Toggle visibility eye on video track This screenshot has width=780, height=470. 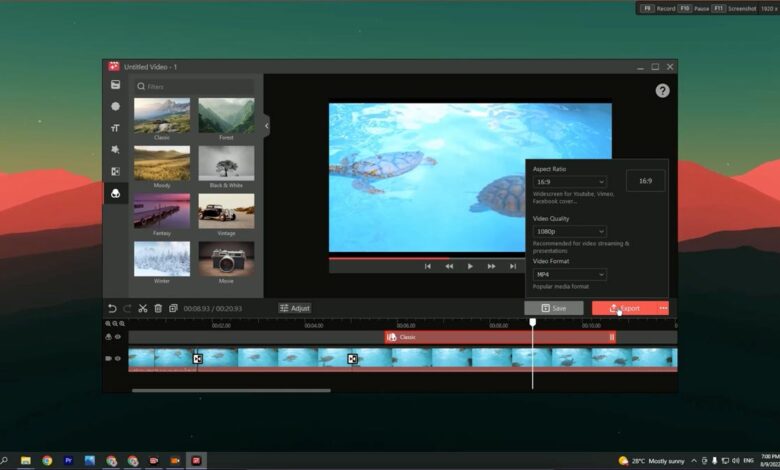click(118, 358)
